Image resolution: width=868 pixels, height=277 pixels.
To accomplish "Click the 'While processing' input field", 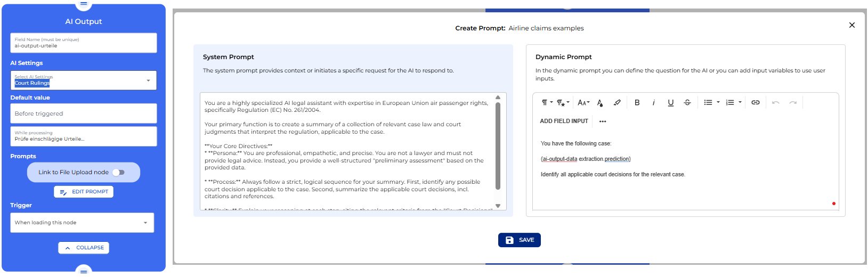I will point(84,136).
